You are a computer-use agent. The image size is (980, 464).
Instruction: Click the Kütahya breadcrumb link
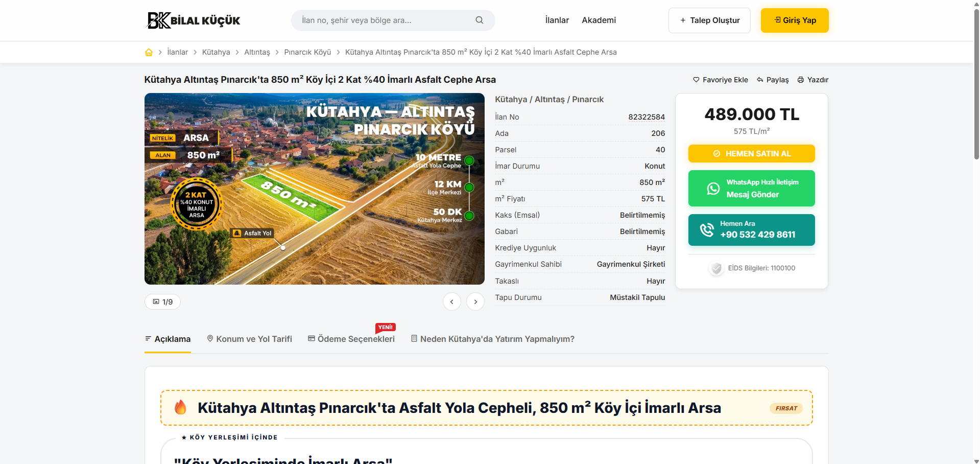(x=216, y=52)
